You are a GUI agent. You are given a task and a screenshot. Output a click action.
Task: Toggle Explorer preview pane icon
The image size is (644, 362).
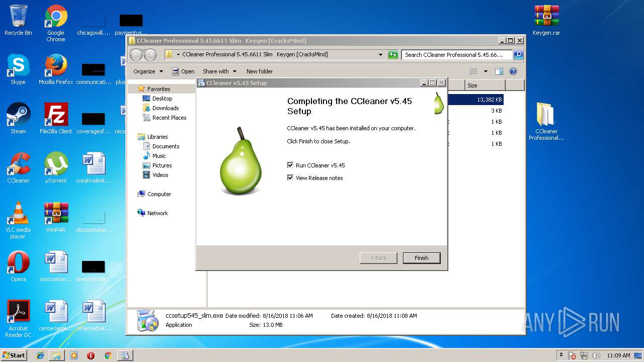pos(499,71)
